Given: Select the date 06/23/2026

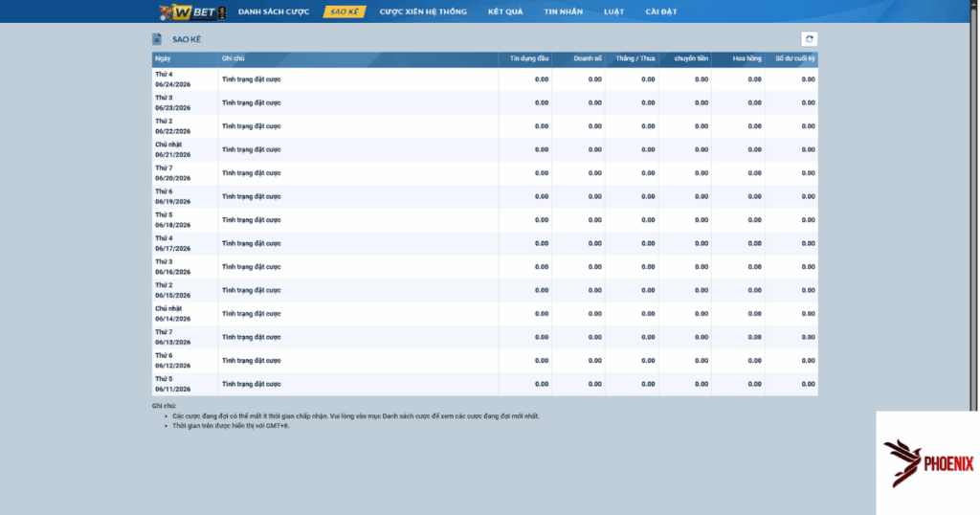Looking at the screenshot, I should pyautogui.click(x=173, y=108).
